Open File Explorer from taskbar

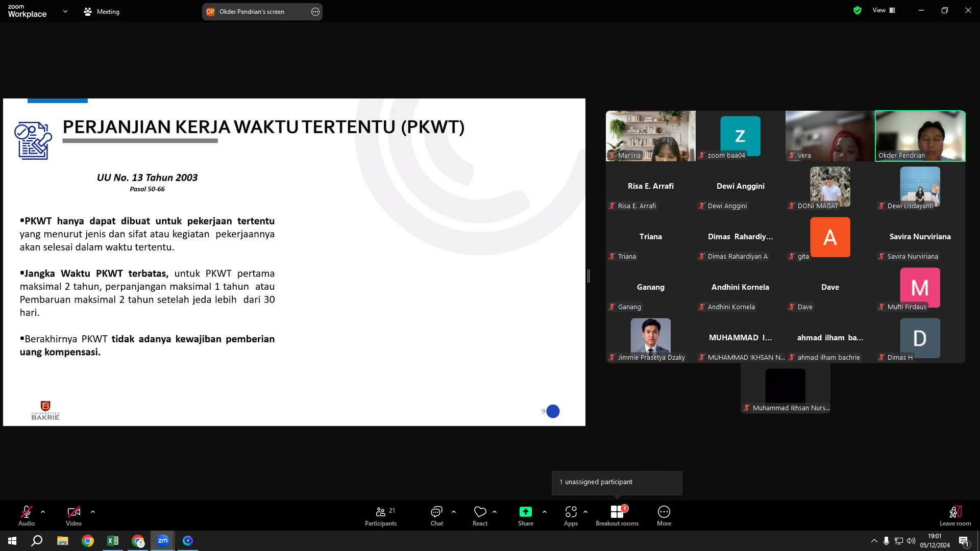(x=62, y=541)
